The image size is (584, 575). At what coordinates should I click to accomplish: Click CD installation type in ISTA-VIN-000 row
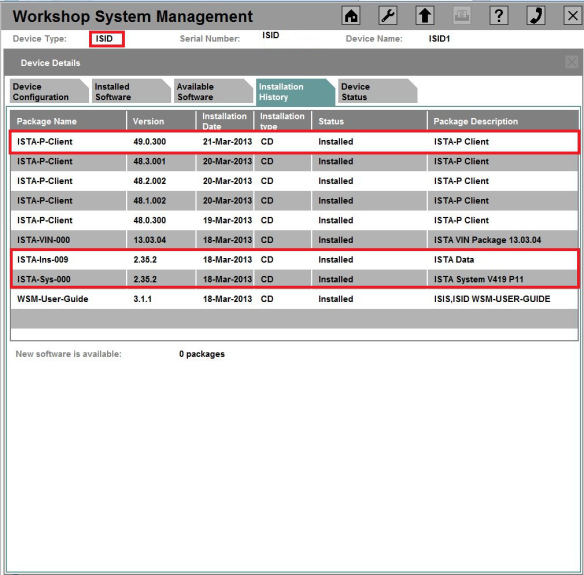pos(267,240)
